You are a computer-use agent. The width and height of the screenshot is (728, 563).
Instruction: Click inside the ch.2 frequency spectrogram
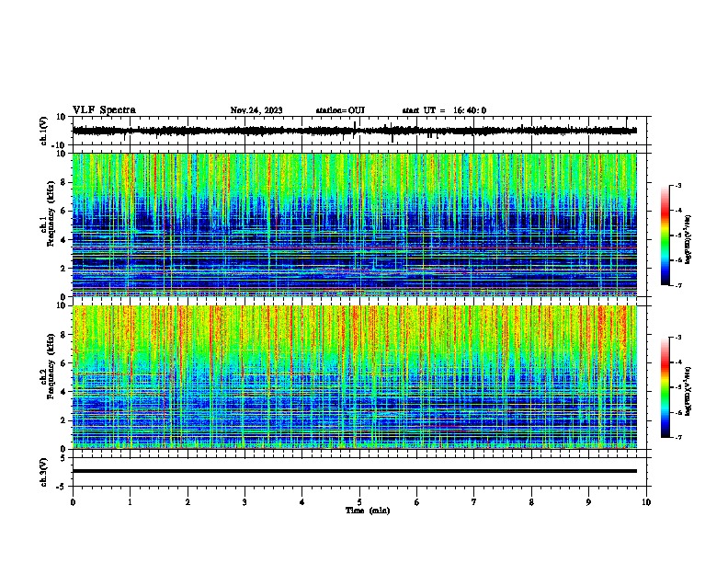click(354, 377)
